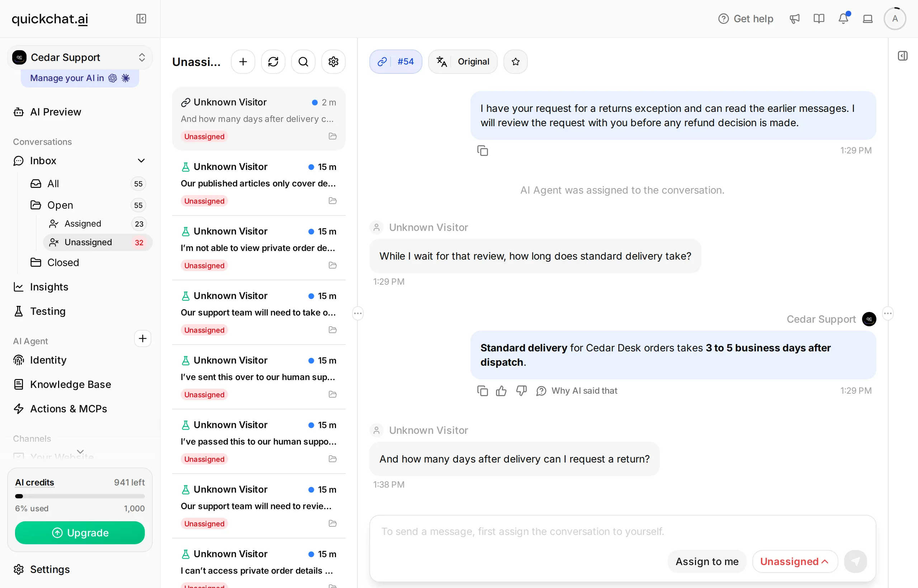Screen dimensions: 918x588
Task: Copy conversation link #54 chip
Action: point(396,61)
